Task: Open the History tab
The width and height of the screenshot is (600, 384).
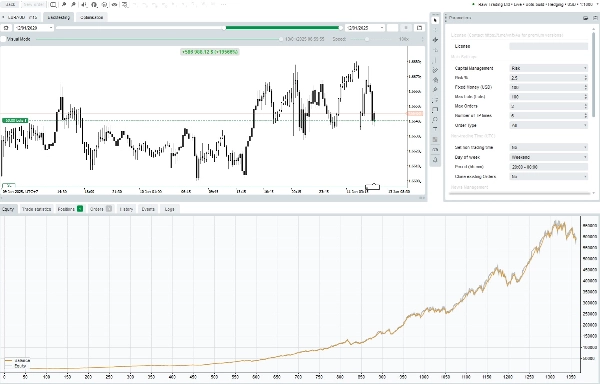Action: (x=126, y=209)
